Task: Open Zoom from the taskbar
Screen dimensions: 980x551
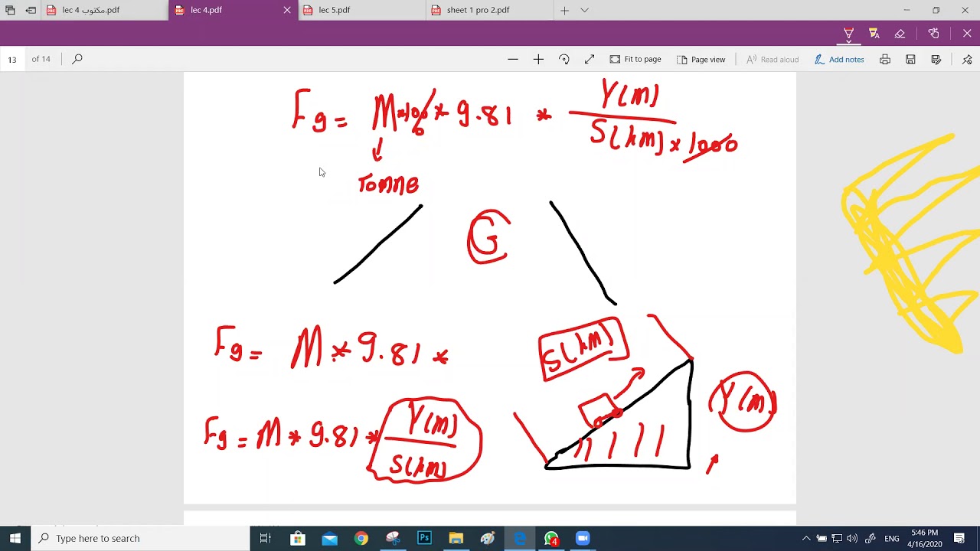Action: click(583, 538)
